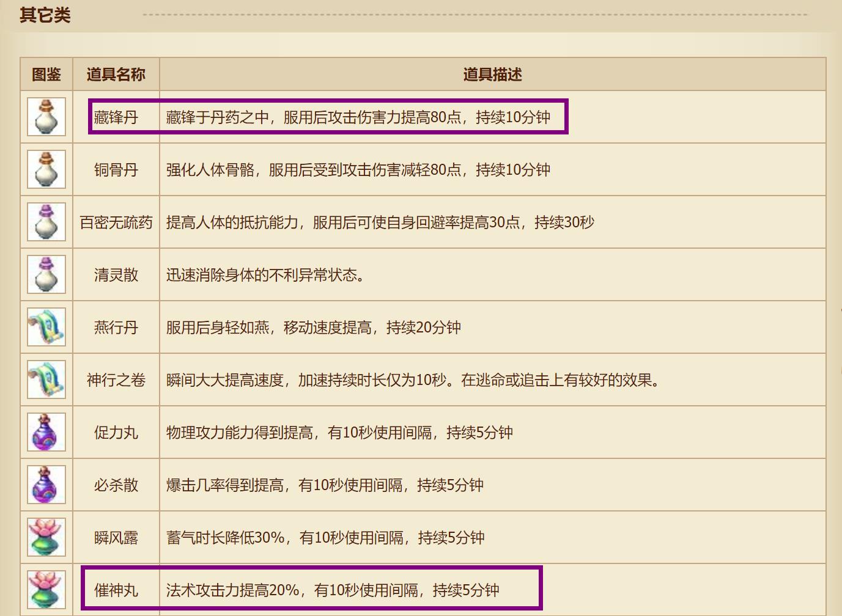
Task: Select the 催神丸 lotus vase icon
Action: 46,590
